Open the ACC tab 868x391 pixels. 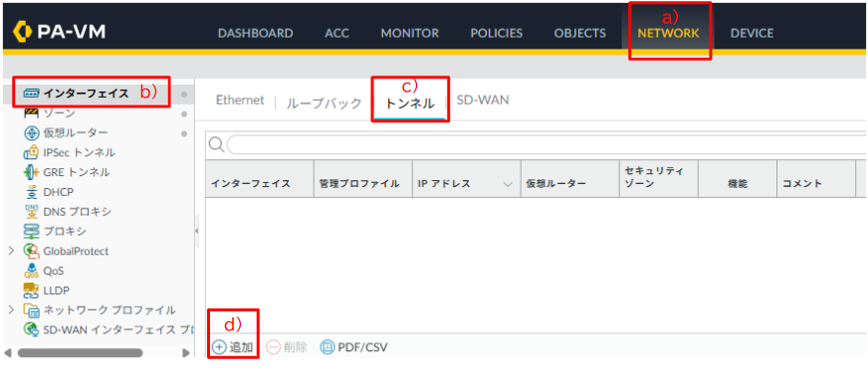point(337,33)
